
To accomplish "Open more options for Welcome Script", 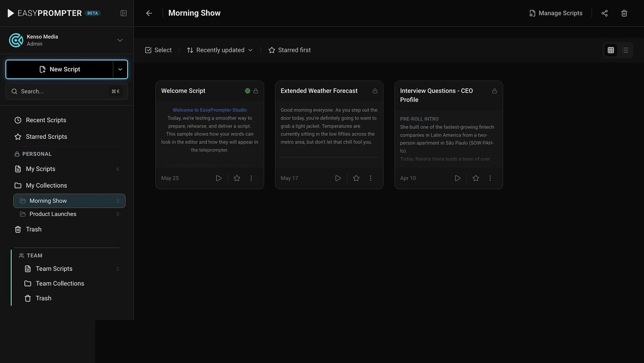I will click(x=251, y=178).
